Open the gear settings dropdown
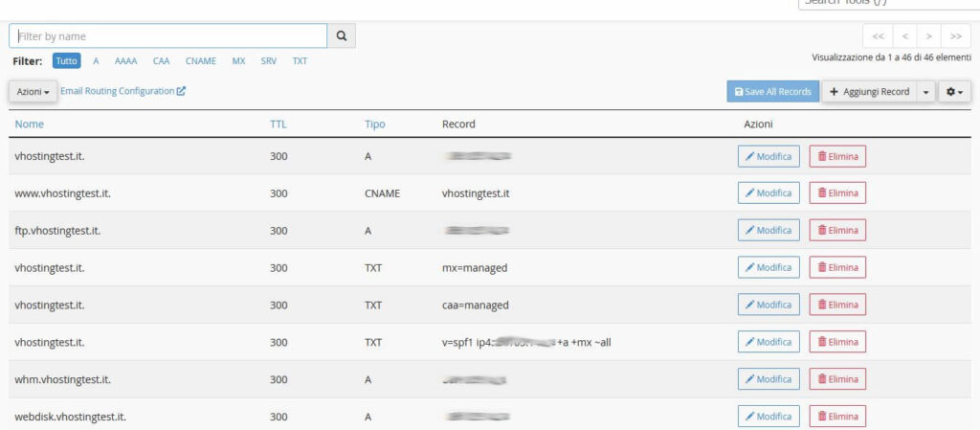Viewport: 980px width, 430px height. (x=954, y=92)
